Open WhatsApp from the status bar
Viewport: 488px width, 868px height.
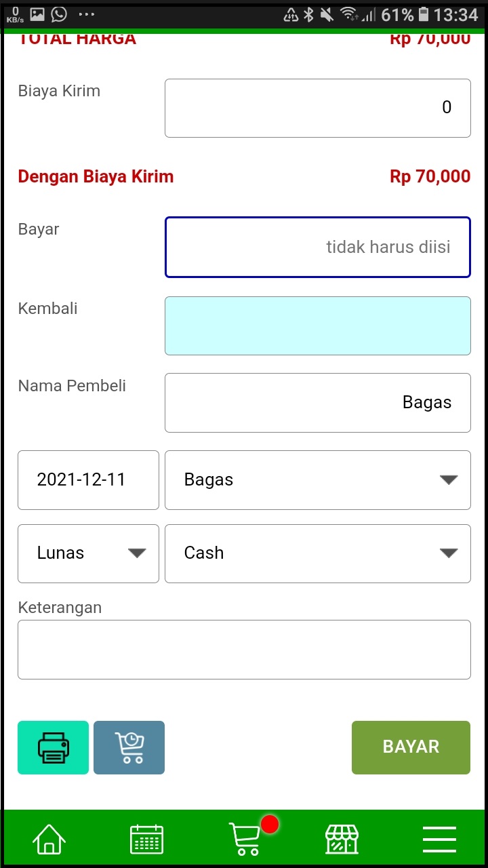point(58,14)
